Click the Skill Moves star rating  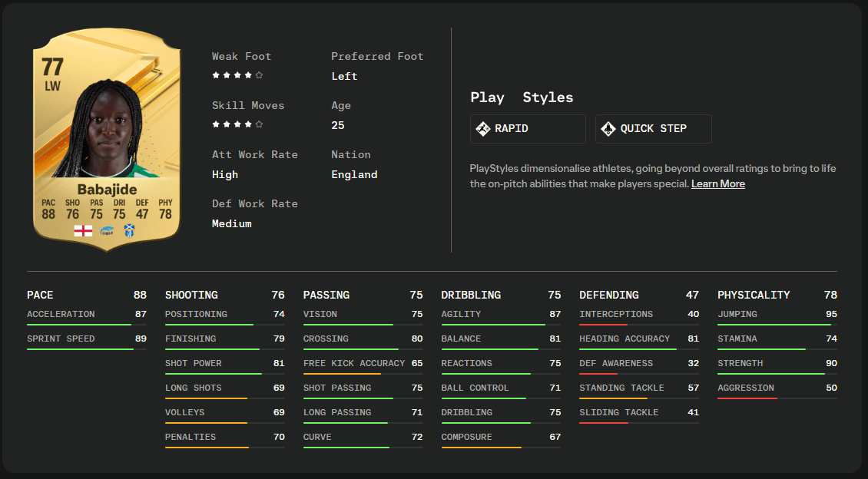point(237,124)
